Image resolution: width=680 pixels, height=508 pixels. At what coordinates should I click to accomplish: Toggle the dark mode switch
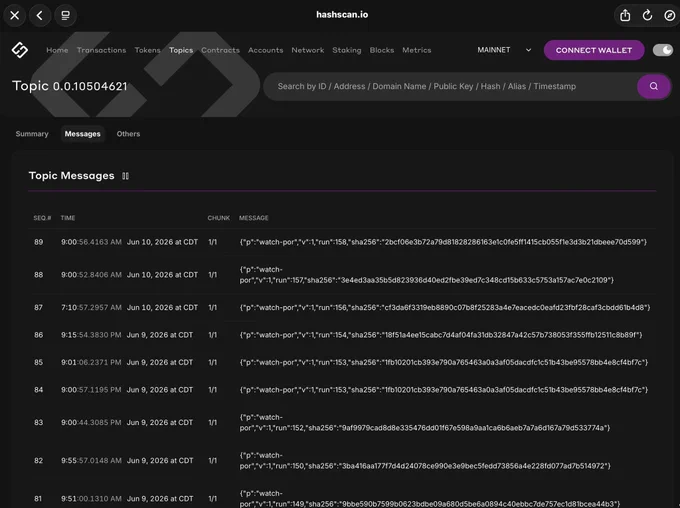(663, 50)
